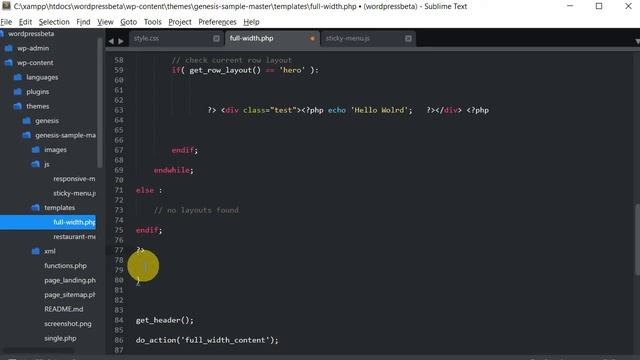Screen dimensions: 640x360
Task: Open the tab list dropdown arrow
Action: click(637, 41)
